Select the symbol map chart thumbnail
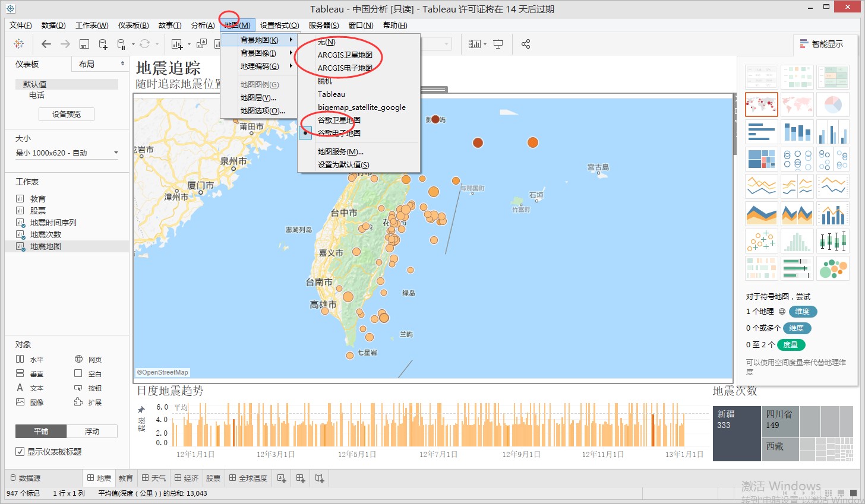865x504 pixels. click(761, 104)
